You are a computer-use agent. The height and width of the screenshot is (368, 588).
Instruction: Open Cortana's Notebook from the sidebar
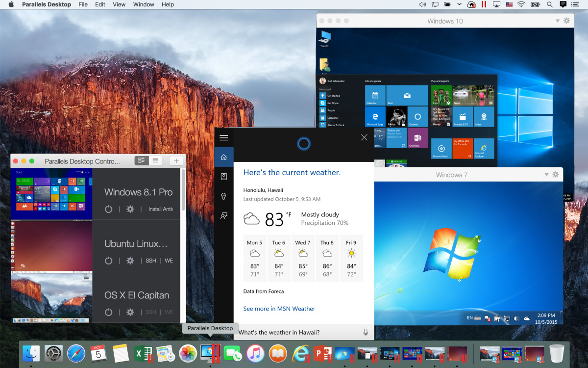coord(223,176)
